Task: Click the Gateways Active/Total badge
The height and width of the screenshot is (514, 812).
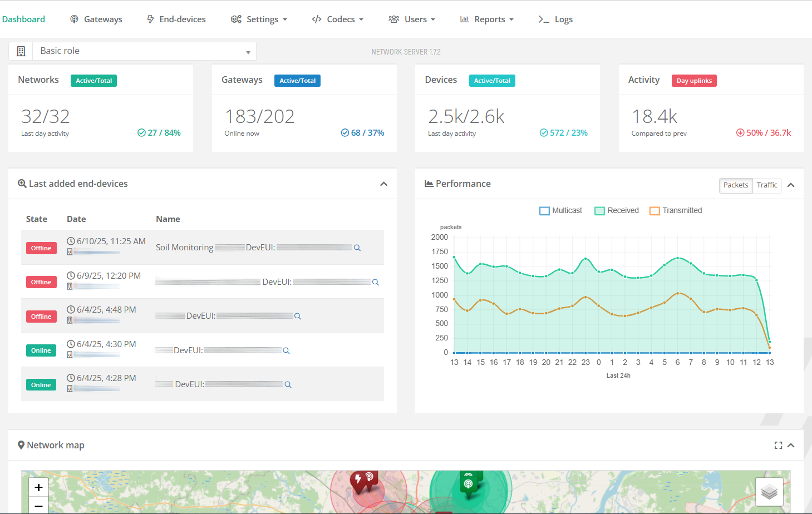Action: 297,81
